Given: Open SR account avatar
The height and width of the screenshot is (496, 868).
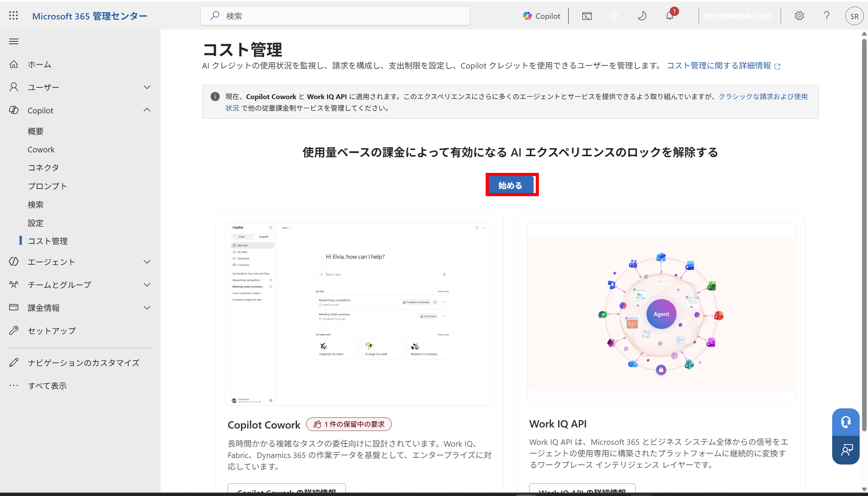Looking at the screenshot, I should (x=854, y=16).
